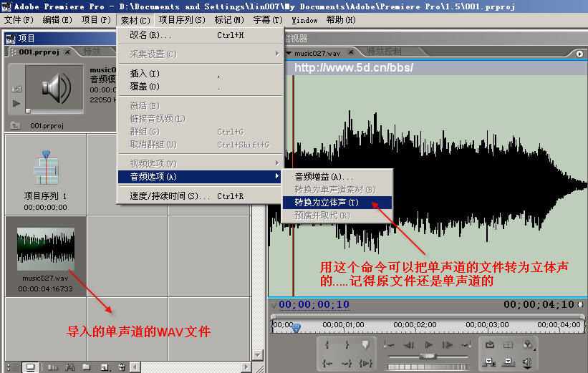Image resolution: width=588 pixels, height=373 pixels.
Task: Click project panel scroll-right arrow
Action: click(246, 367)
